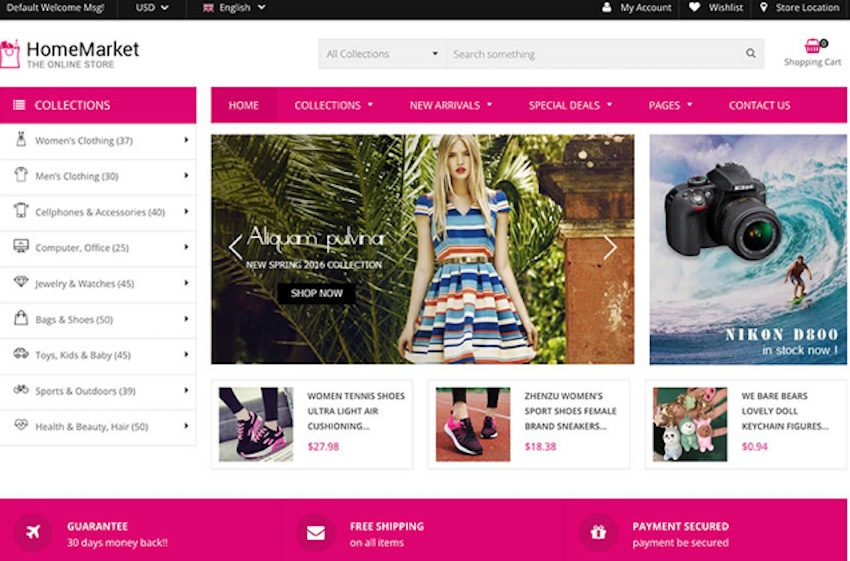
Task: Expand the Cellphones & Accessories submenu arrow
Action: coord(186,211)
